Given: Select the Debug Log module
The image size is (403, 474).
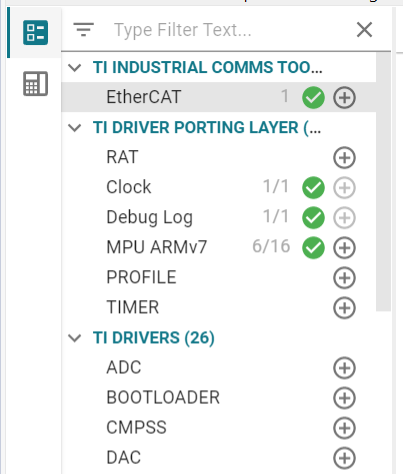Looking at the screenshot, I should pos(150,217).
